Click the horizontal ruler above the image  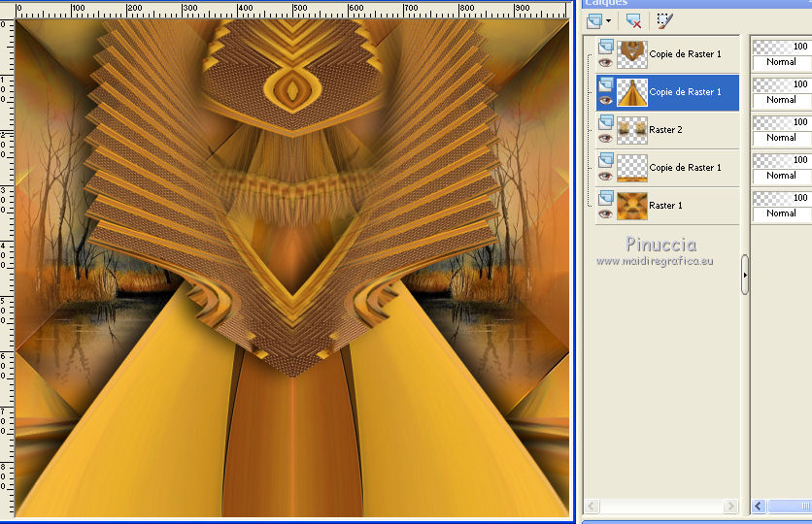click(291, 10)
